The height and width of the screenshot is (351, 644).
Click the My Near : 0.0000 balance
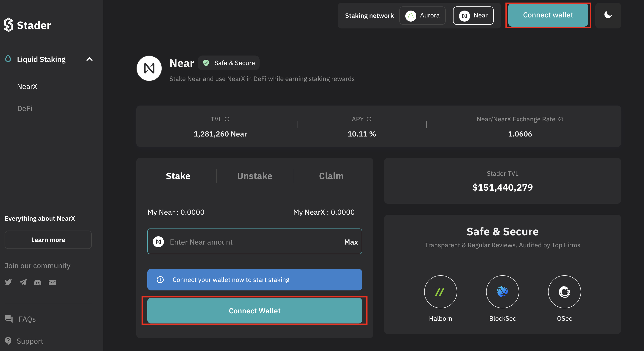point(176,212)
